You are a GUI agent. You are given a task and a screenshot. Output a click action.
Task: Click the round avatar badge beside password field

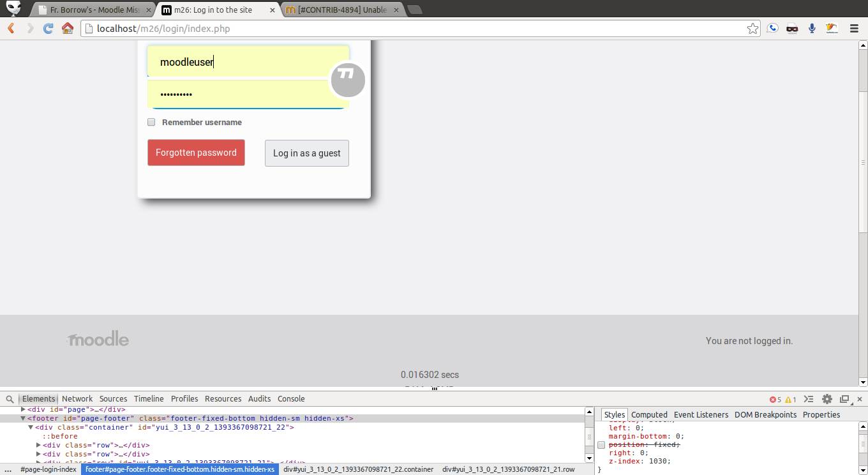347,80
